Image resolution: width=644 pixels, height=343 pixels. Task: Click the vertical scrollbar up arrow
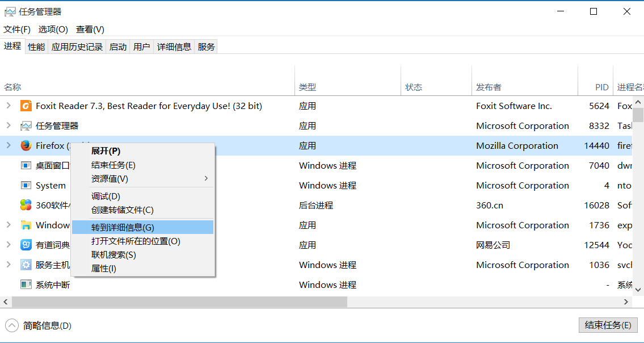click(x=638, y=101)
